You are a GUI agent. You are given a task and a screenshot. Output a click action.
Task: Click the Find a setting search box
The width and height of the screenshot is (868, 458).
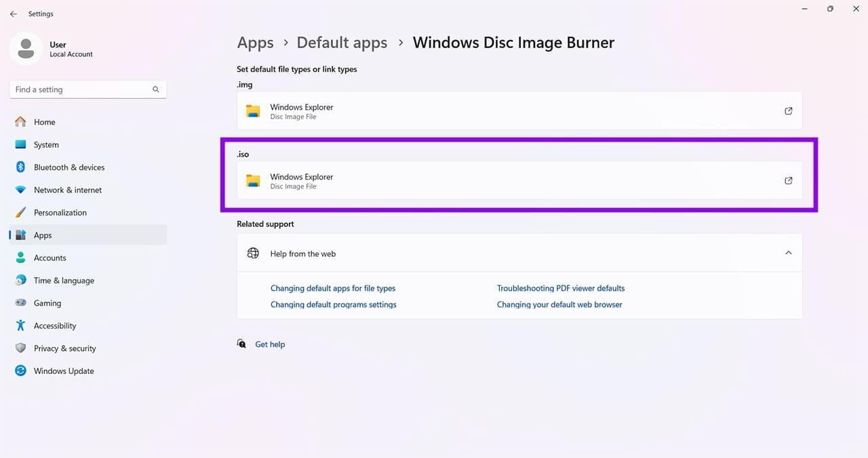[x=88, y=89]
